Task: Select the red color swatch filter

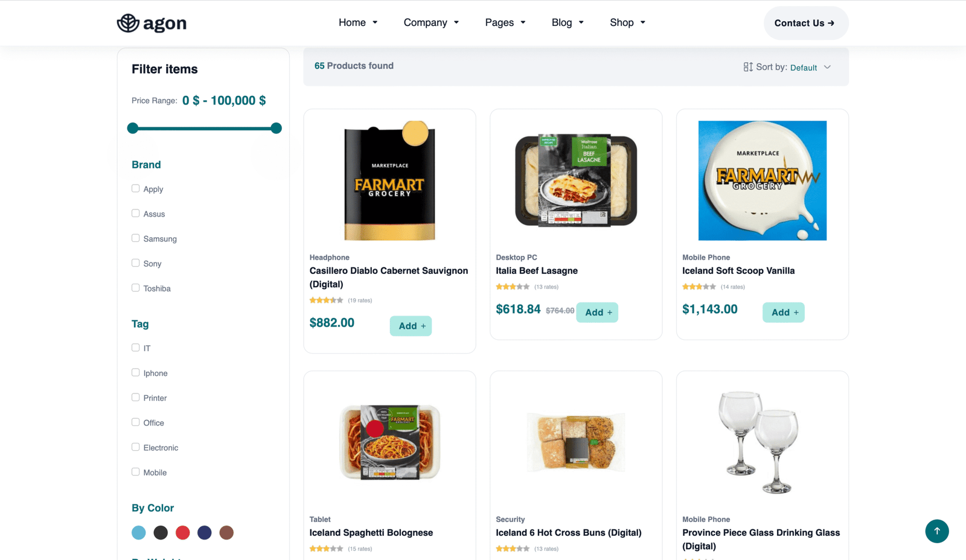Action: point(182,533)
